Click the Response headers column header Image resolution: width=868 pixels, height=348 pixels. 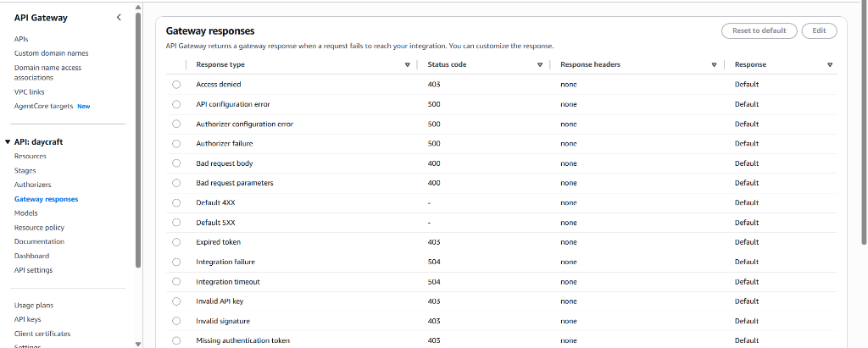(x=590, y=64)
